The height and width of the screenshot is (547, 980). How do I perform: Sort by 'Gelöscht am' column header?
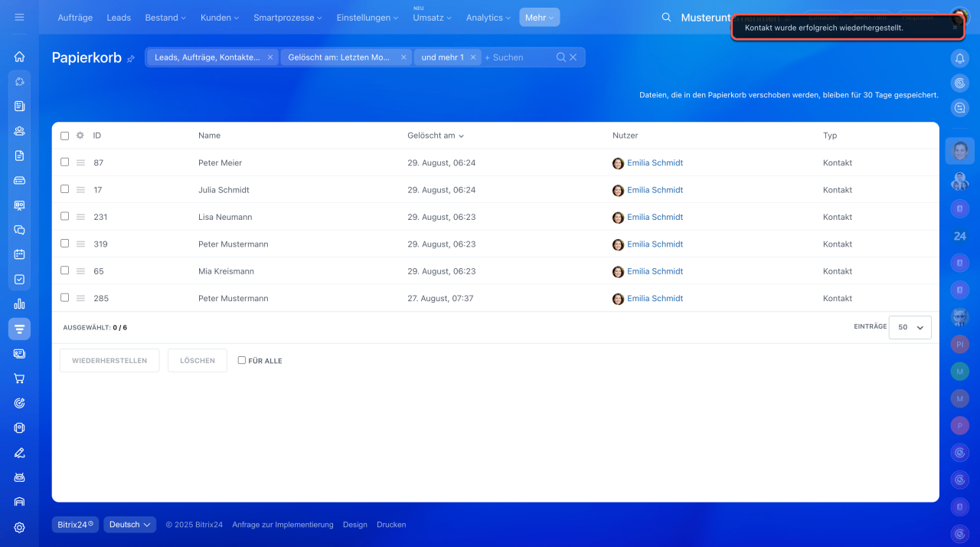pos(436,136)
